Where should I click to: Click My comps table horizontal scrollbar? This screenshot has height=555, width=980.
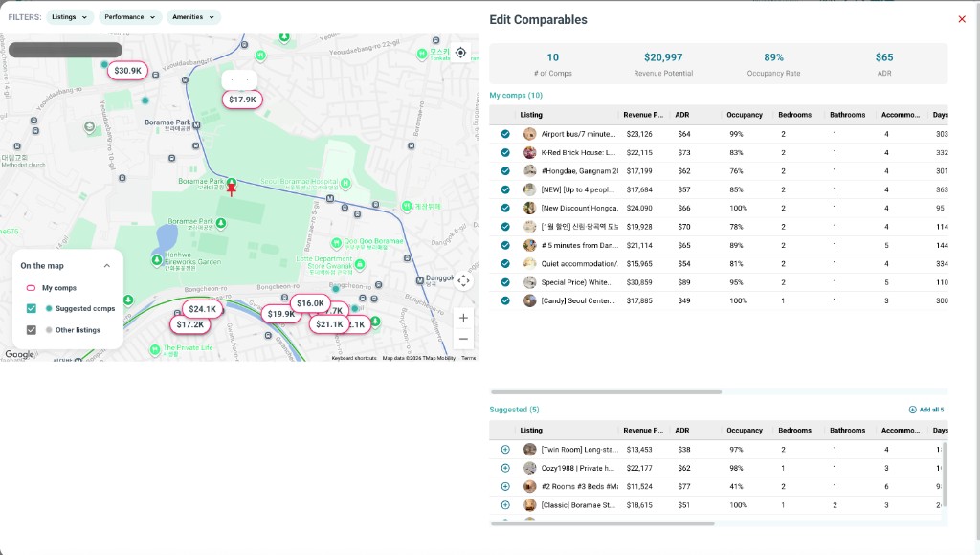click(606, 392)
